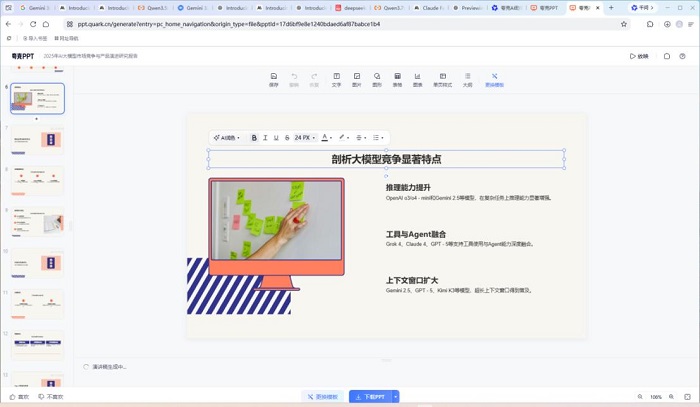
Task: Open the outline (大纲) panel
Action: tap(467, 79)
